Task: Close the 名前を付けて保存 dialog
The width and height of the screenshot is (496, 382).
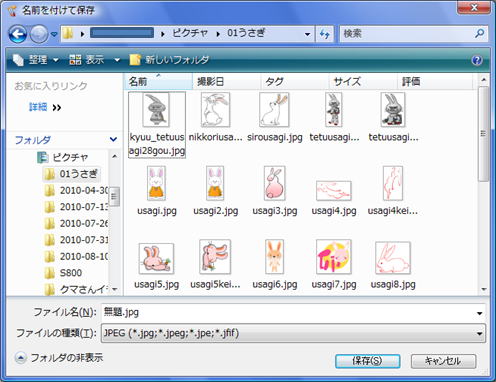Action: pyautogui.click(x=474, y=7)
